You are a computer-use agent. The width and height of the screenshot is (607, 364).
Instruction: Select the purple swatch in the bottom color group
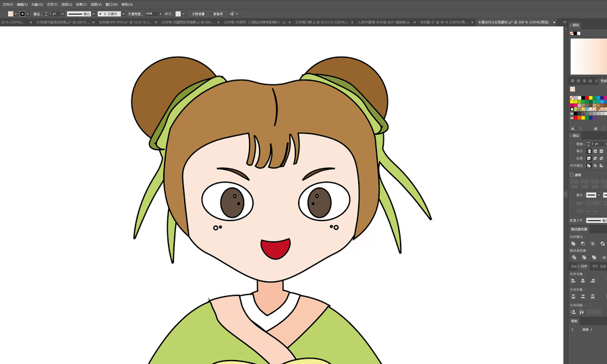pos(594,117)
